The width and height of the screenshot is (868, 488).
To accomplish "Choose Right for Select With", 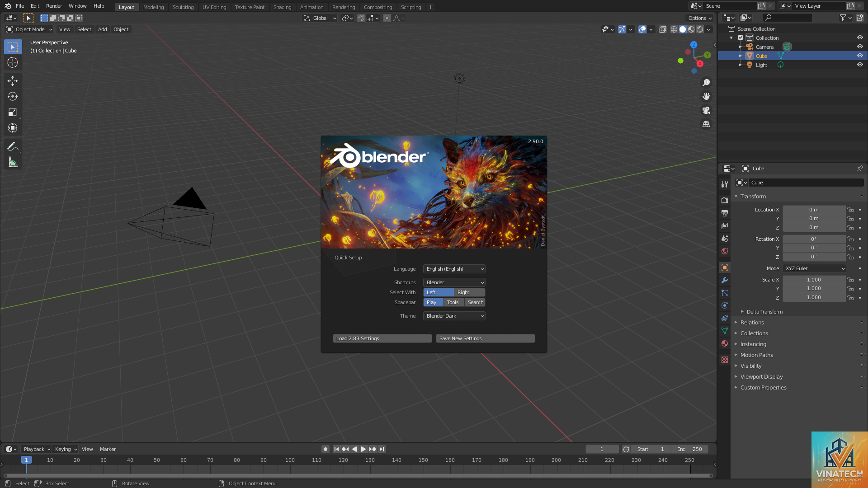I will click(469, 292).
